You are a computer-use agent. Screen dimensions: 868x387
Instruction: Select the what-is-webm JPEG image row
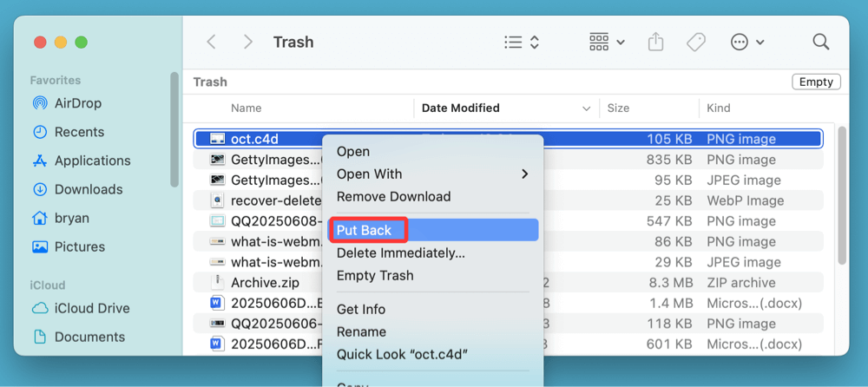pos(508,262)
